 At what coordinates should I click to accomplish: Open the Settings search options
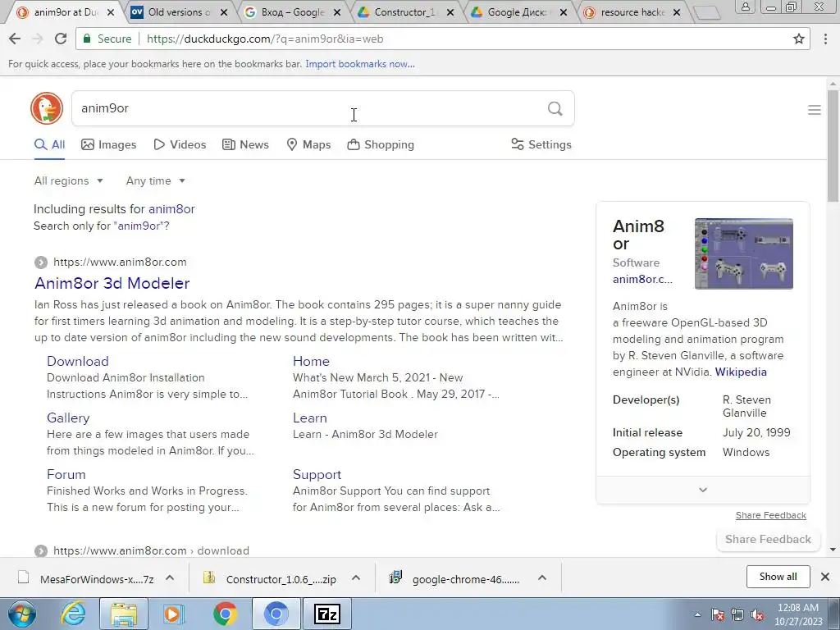point(541,144)
